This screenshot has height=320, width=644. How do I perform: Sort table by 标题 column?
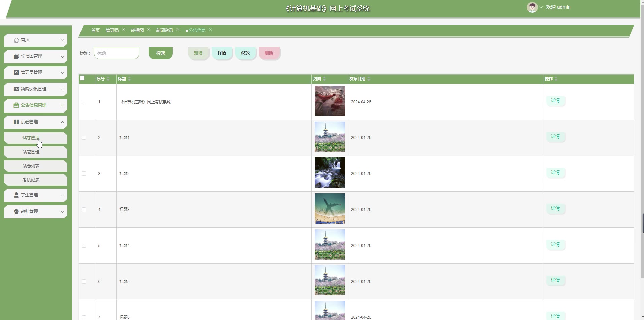(129, 79)
